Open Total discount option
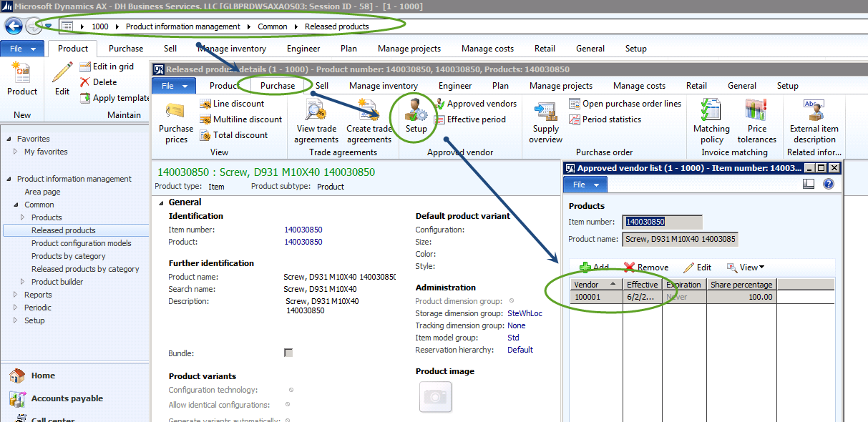This screenshot has height=422, width=868. pos(233,135)
